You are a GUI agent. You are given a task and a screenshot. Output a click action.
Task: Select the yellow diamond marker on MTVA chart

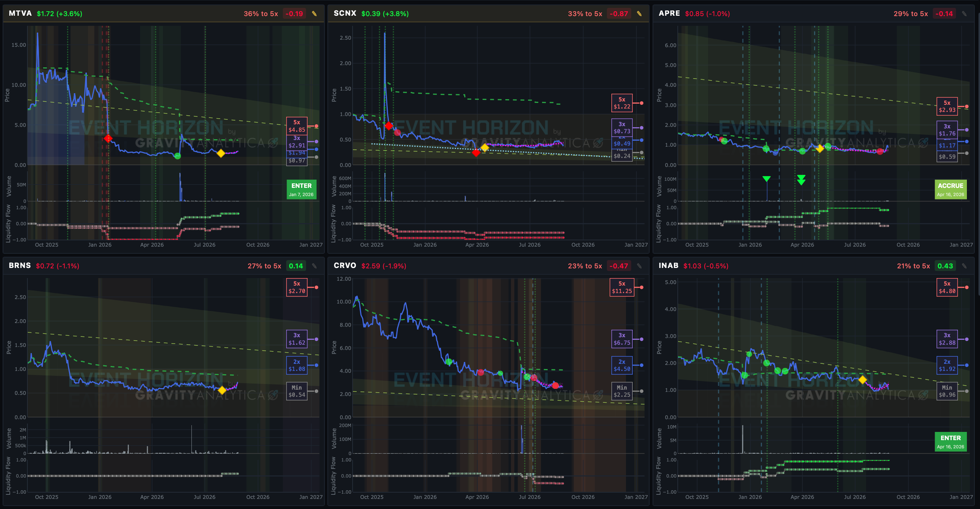tap(221, 153)
